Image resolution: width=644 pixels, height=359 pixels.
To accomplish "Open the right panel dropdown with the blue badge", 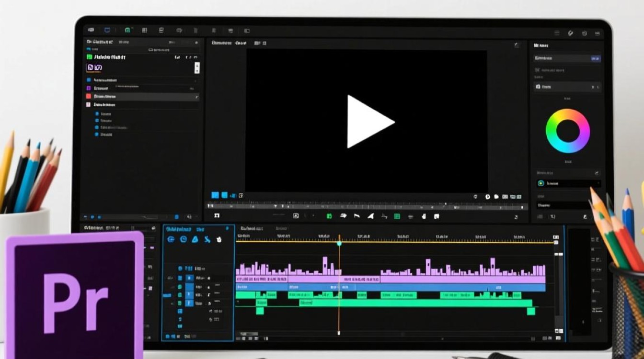I will click(567, 58).
